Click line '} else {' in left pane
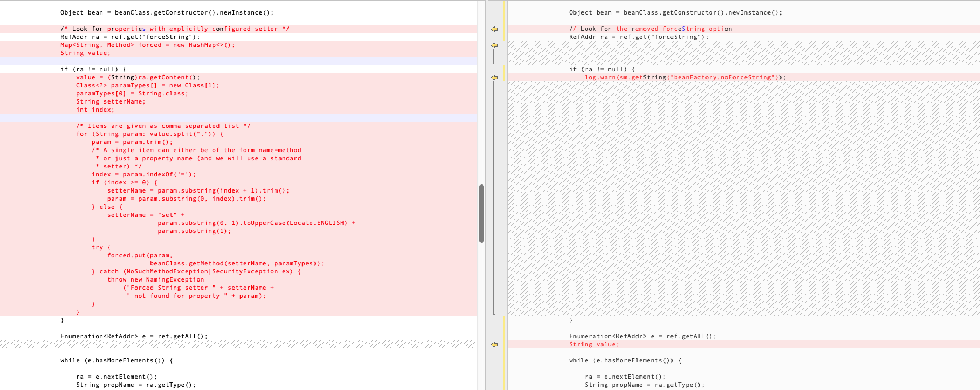The image size is (980, 390). click(x=107, y=207)
